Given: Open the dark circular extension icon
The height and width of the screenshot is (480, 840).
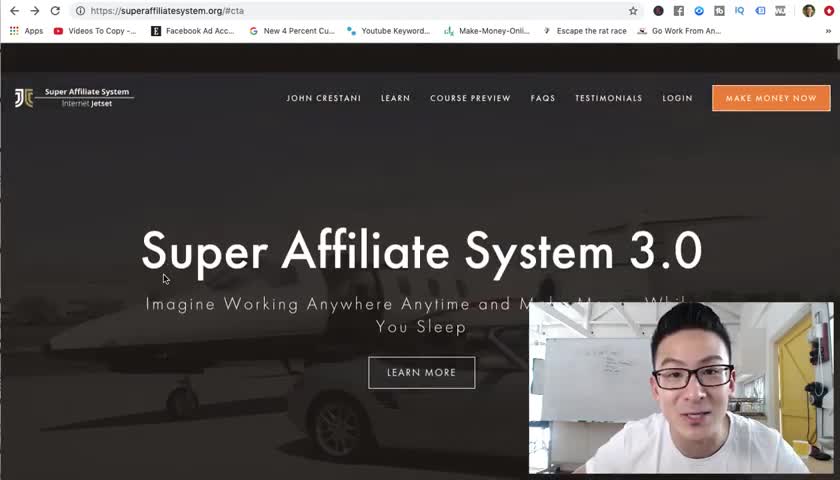Looking at the screenshot, I should 658,11.
